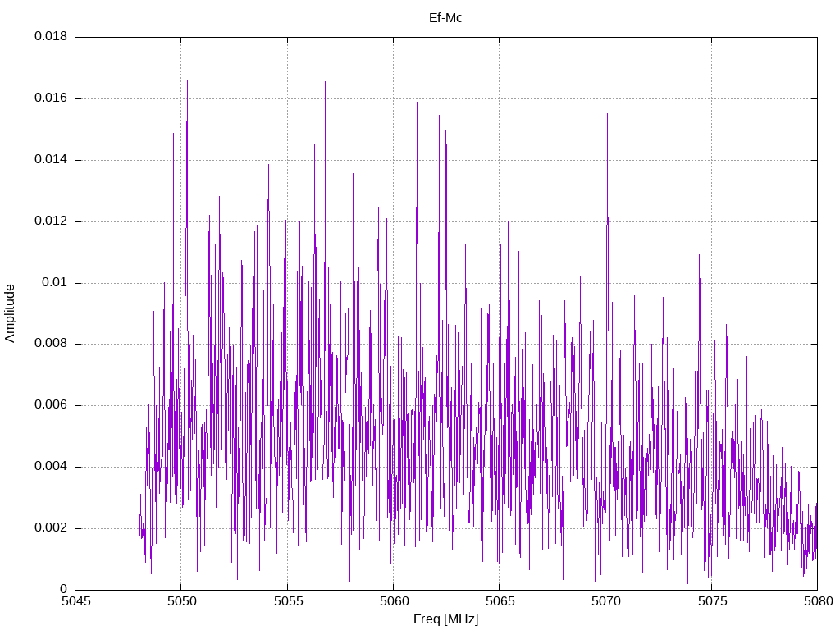Viewport: 840px width, 630px height.
Task: Click the 5080 x-axis tick label
Action: pyautogui.click(x=818, y=601)
